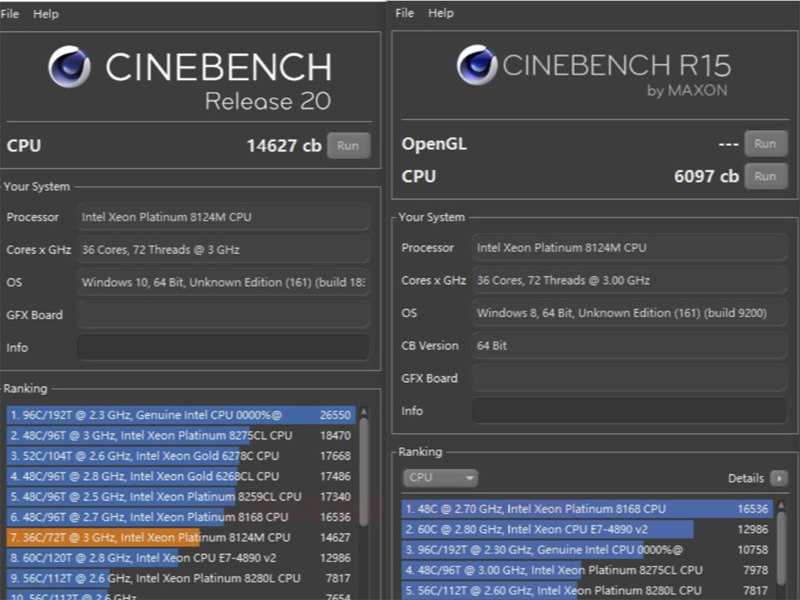Select R15 ranking row 2 Xeon E7-4890 v2
Image resolution: width=800 pixels, height=600 pixels.
point(587,529)
